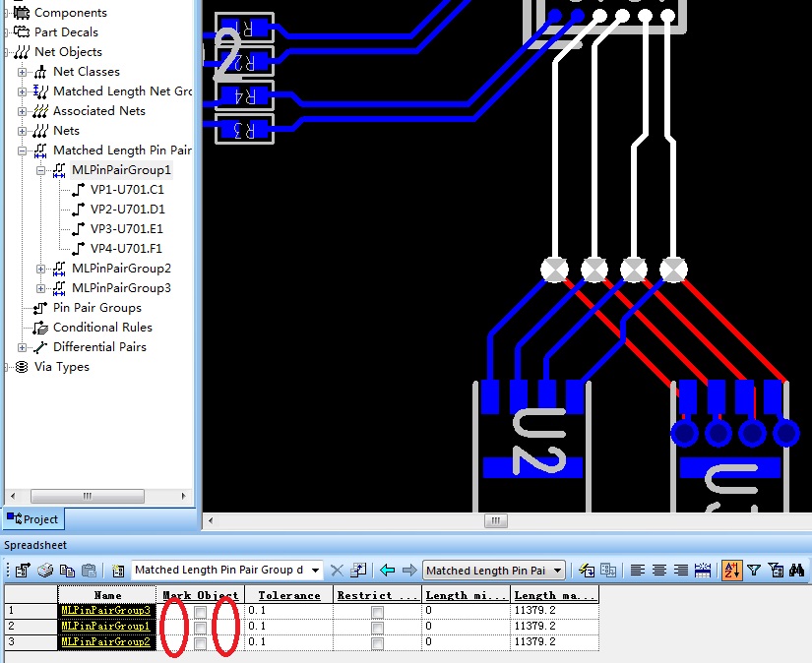Click the Part Decals icon

pyautogui.click(x=22, y=31)
